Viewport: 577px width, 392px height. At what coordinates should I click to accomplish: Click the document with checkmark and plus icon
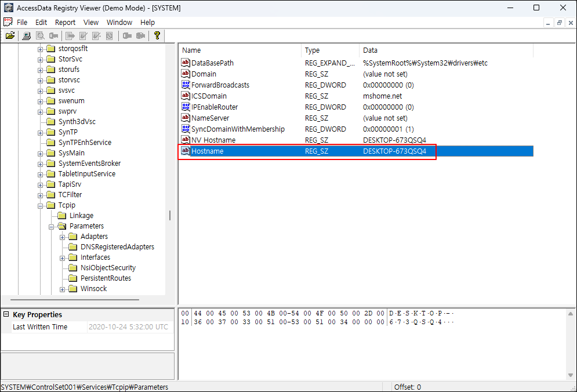(x=96, y=35)
